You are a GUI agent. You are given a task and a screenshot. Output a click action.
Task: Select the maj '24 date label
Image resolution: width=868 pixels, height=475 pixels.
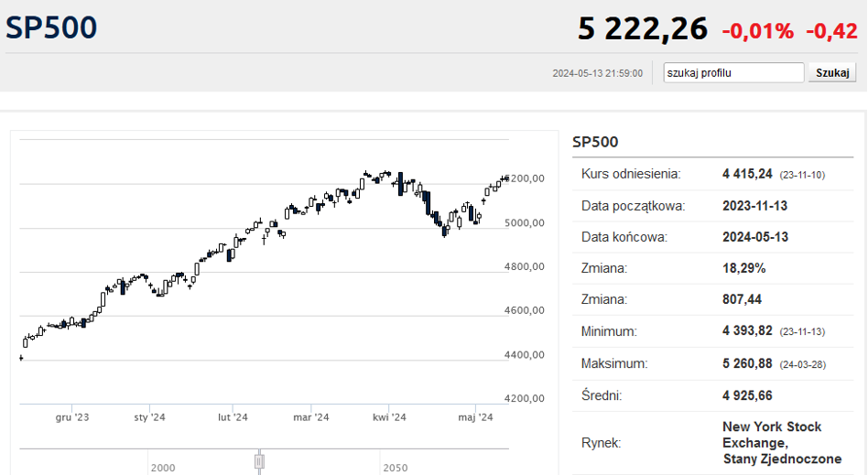click(475, 417)
